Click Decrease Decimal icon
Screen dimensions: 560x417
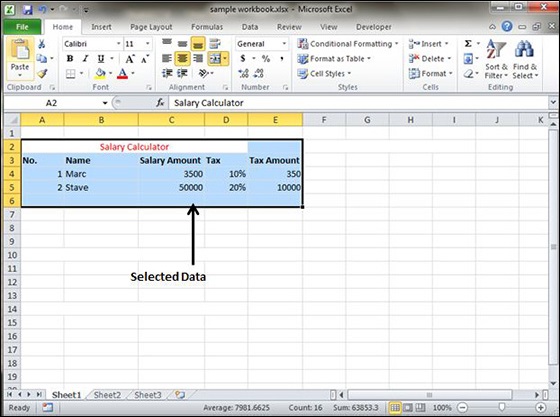259,73
